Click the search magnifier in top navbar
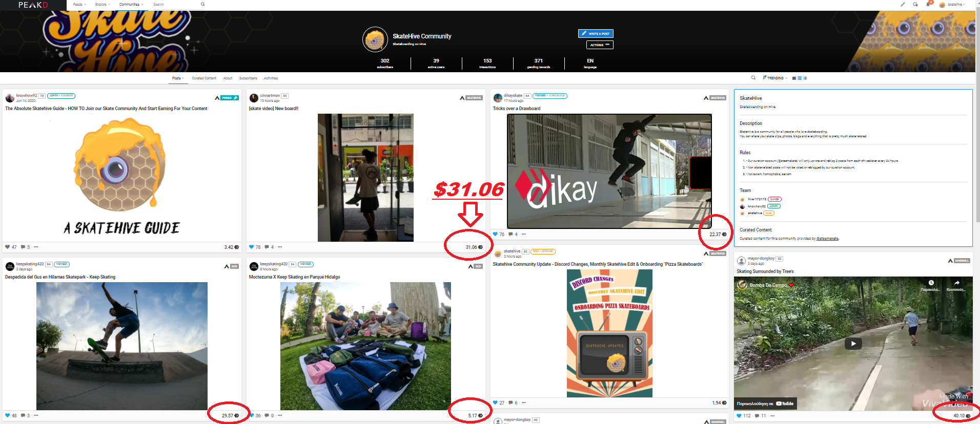Image resolution: width=980 pixels, height=424 pixels. pos(202,4)
